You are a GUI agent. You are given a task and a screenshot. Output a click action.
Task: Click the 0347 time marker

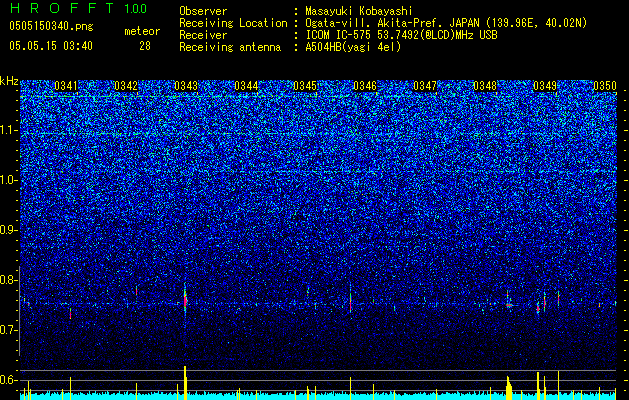point(425,86)
